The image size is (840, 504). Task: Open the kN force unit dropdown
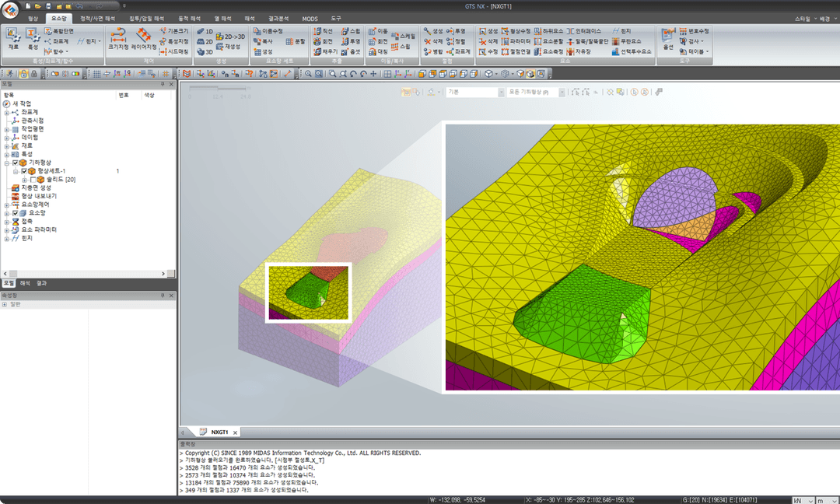pos(803,500)
